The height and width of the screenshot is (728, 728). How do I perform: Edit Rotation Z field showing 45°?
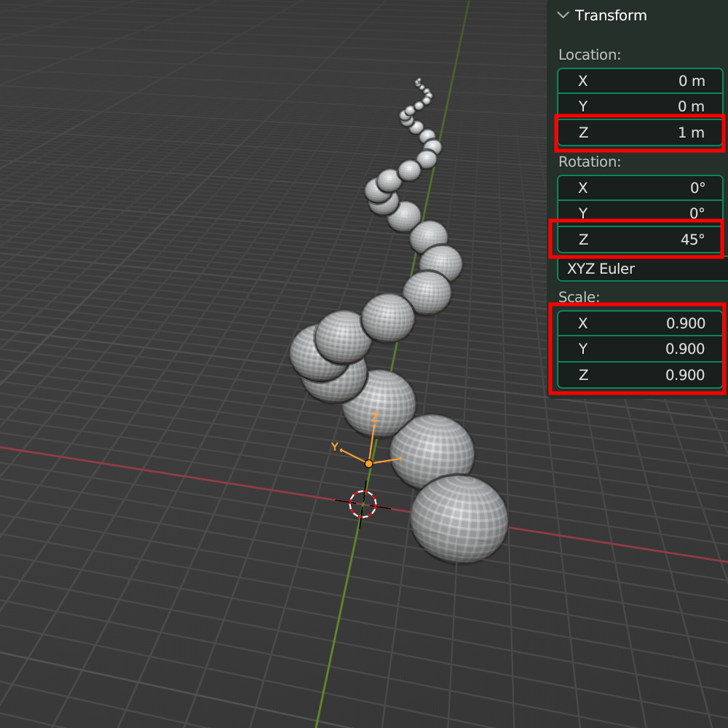(640, 240)
